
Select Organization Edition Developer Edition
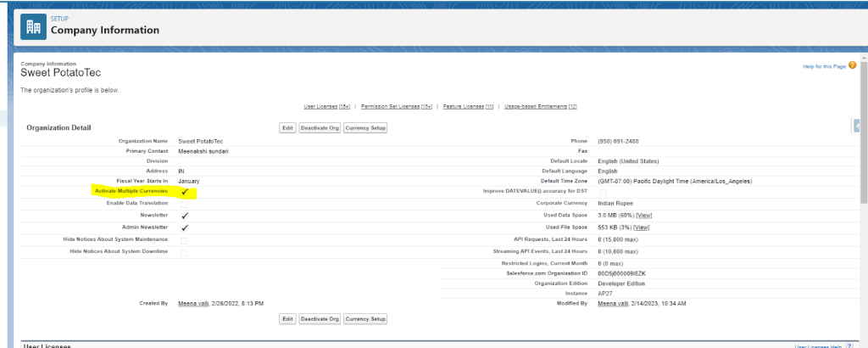click(x=621, y=283)
